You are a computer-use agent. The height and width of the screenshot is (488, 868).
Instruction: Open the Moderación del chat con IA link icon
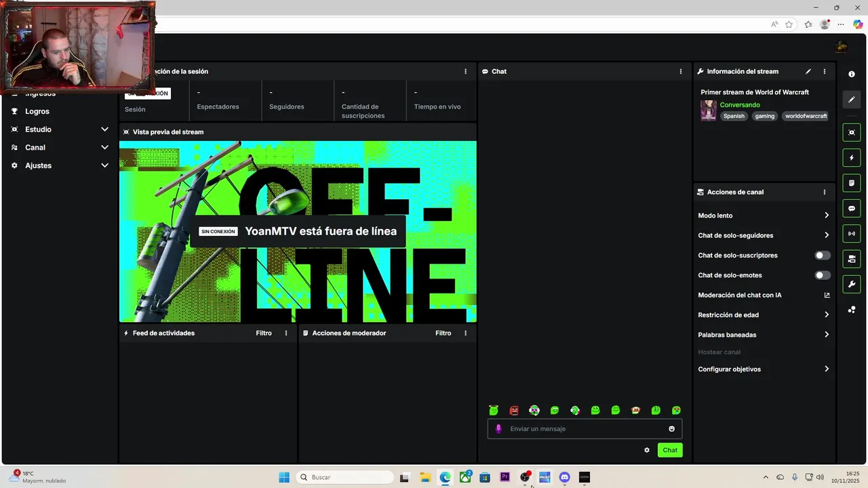pyautogui.click(x=827, y=295)
